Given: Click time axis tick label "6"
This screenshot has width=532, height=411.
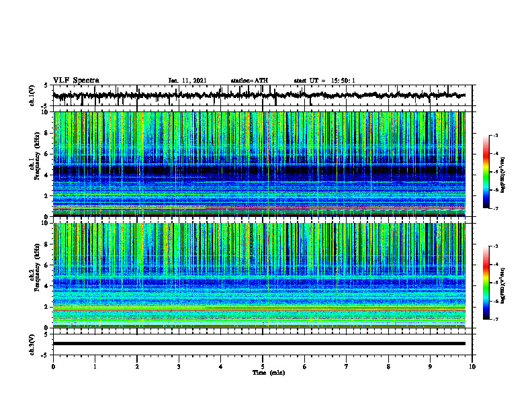Looking at the screenshot, I should click(305, 367).
